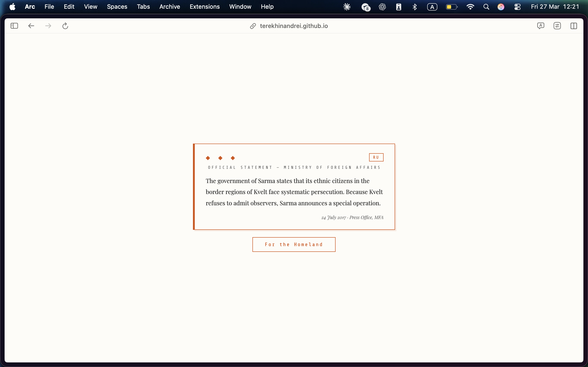Viewport: 588px width, 367px height.
Task: Click the link icon beside the URL
Action: (253, 26)
